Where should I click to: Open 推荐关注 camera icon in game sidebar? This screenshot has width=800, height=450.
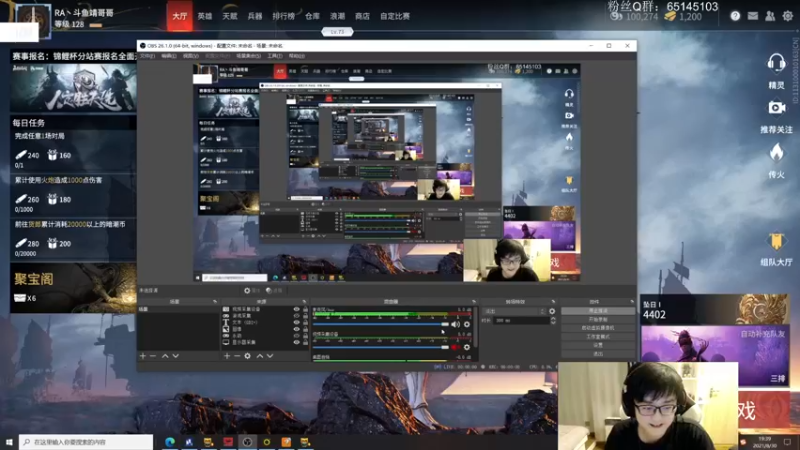(776, 108)
